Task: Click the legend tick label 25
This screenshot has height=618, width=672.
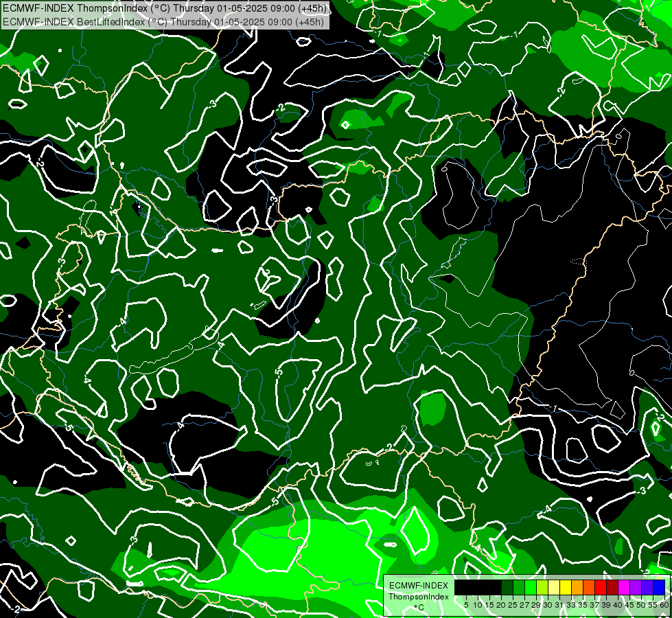Action: (x=513, y=605)
